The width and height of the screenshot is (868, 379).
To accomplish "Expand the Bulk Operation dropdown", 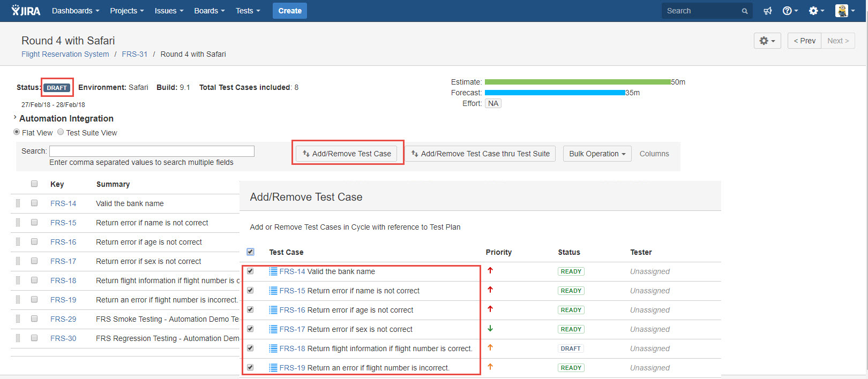I will (x=597, y=154).
